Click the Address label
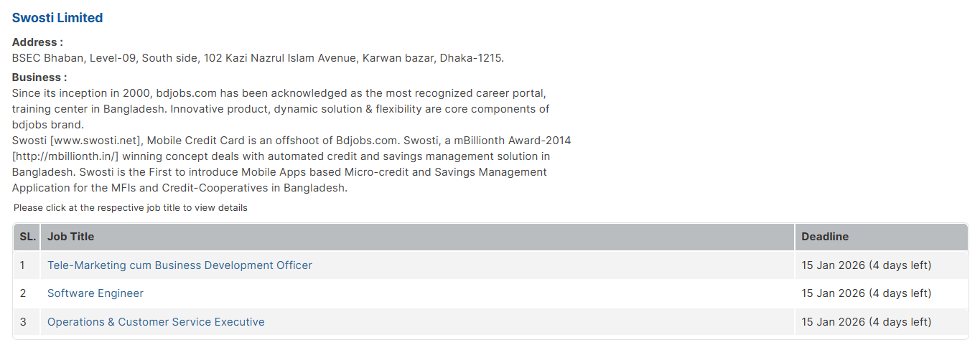 click(x=37, y=42)
